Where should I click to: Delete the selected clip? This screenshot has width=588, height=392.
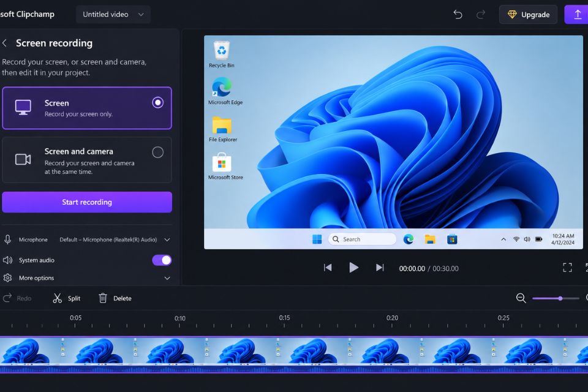coord(115,298)
